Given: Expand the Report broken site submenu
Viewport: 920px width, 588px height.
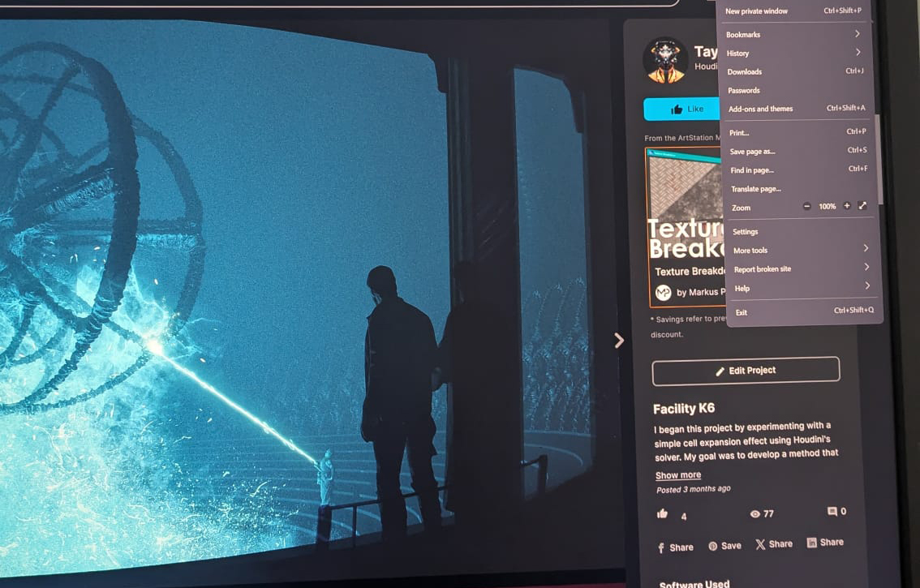Looking at the screenshot, I should coord(802,268).
